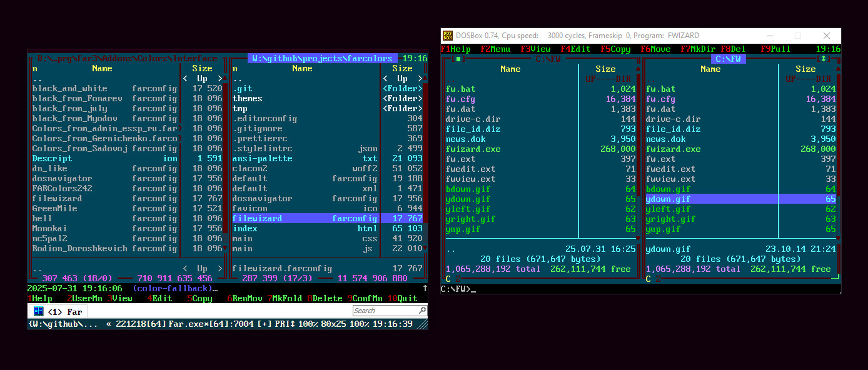Click scroll-down arrow of FWizard left panel

coord(638,239)
